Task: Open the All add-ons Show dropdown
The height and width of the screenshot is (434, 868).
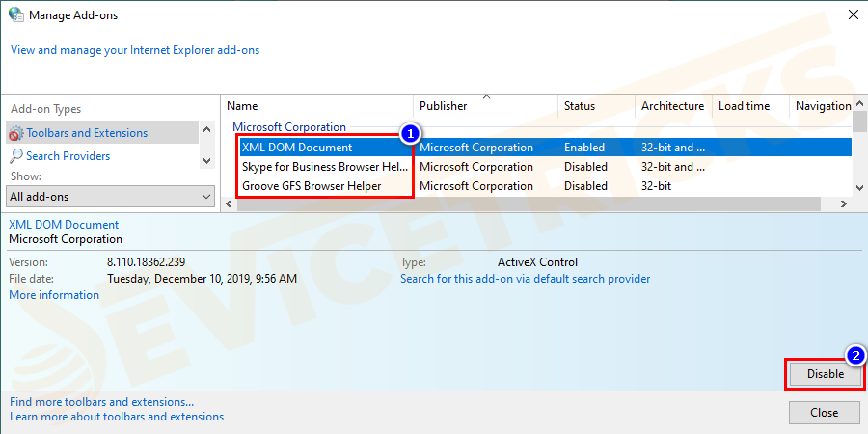Action: point(111,197)
